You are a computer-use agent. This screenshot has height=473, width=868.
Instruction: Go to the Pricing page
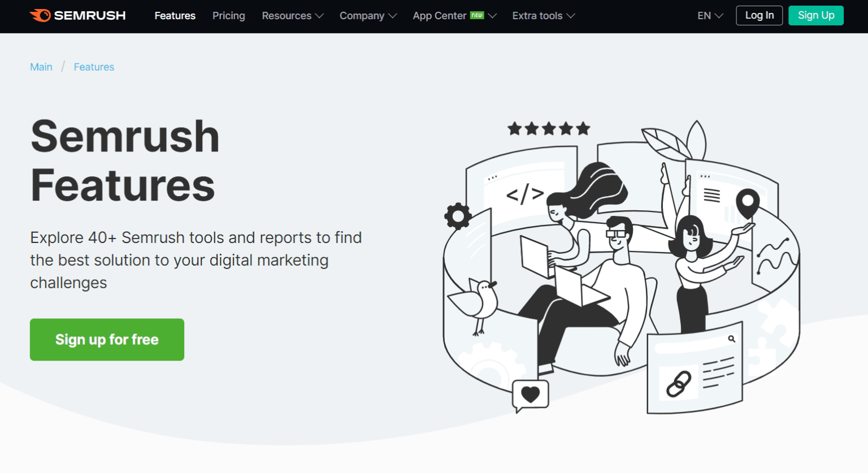click(228, 16)
